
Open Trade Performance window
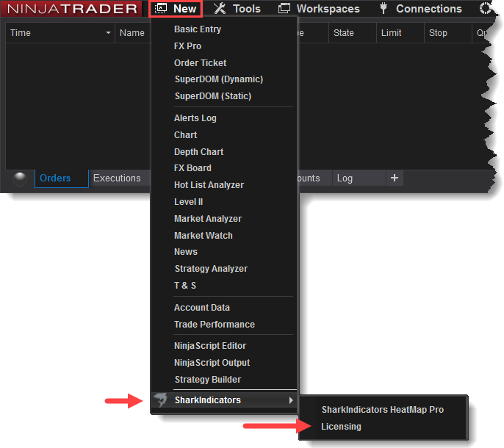click(215, 325)
